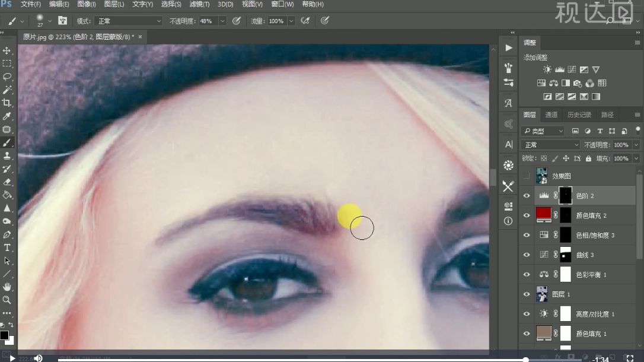This screenshot has height=362, width=644.
Task: Choose the Eraser tool
Action: pos(7,182)
